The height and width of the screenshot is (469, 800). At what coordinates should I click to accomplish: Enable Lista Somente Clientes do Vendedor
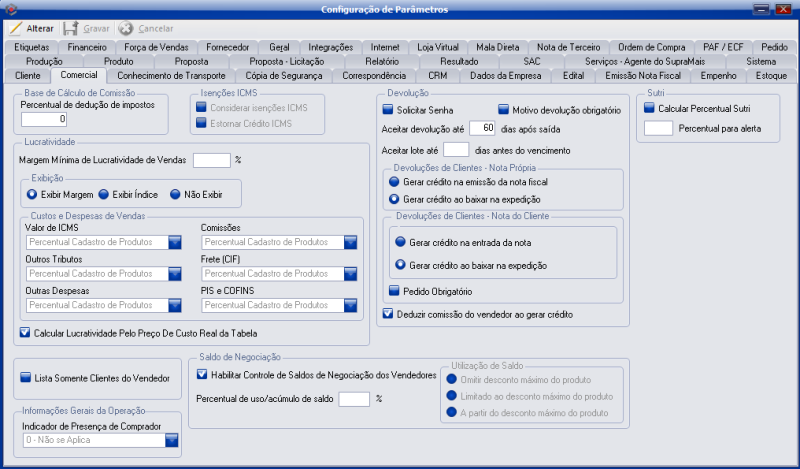(25, 378)
